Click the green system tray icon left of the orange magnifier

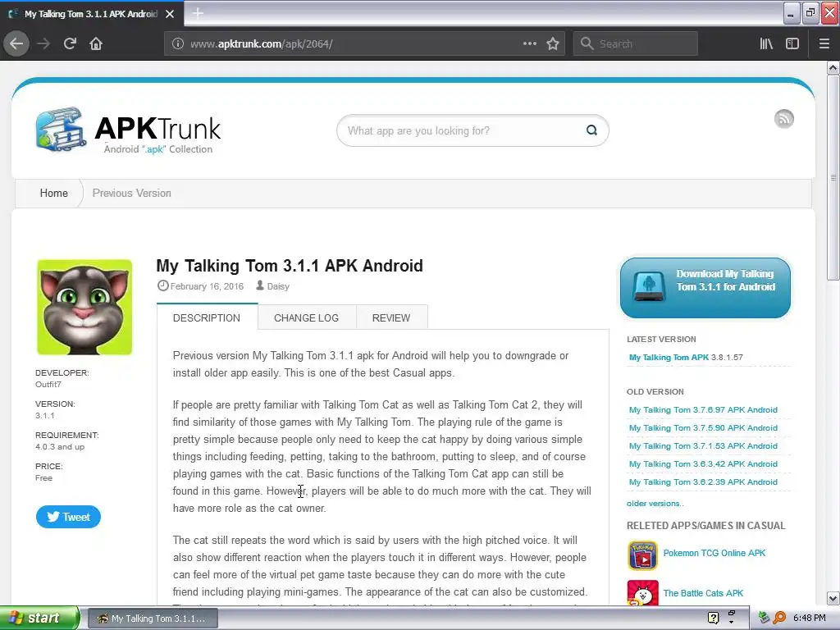(x=764, y=618)
